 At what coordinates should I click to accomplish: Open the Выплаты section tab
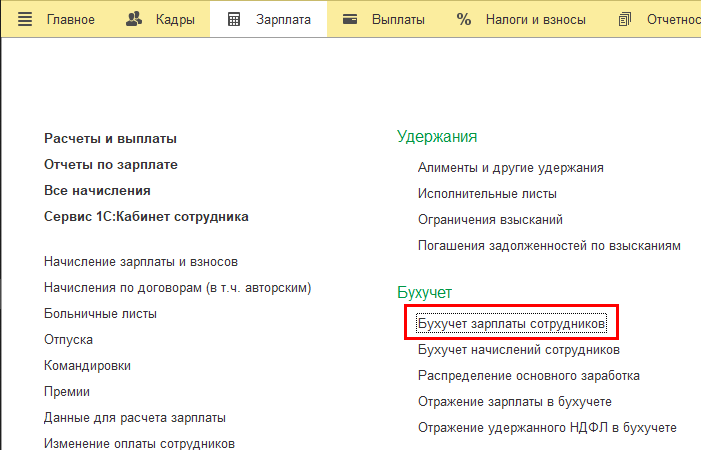coord(398,19)
